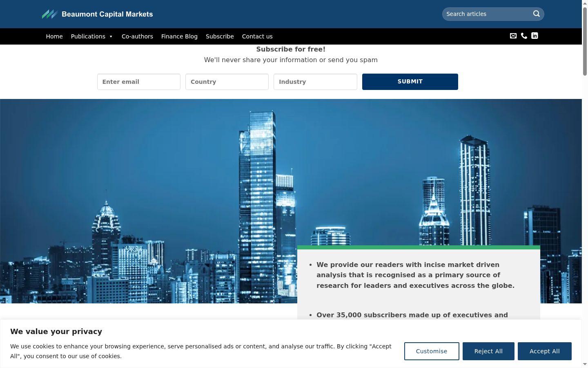Click the scrollbar up arrow
The height and width of the screenshot is (368, 588).
coord(585,3)
